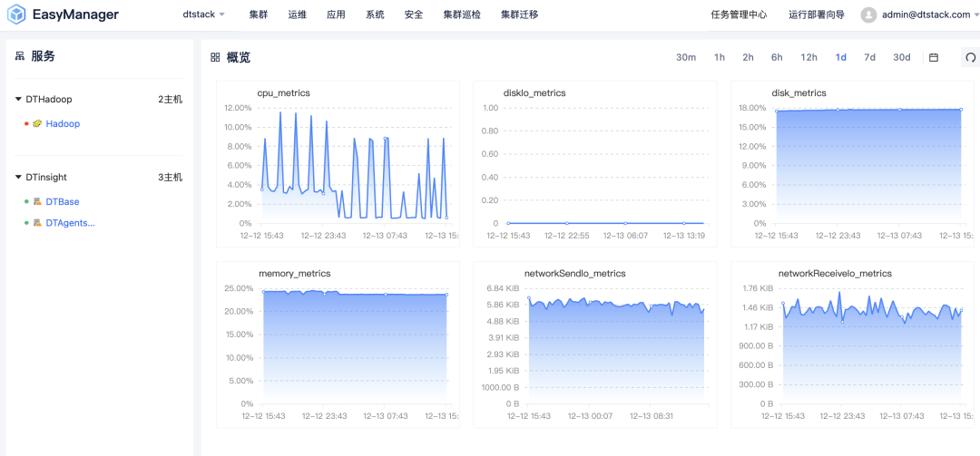Select the active 1d time range
Image resolution: width=980 pixels, height=456 pixels.
click(840, 57)
